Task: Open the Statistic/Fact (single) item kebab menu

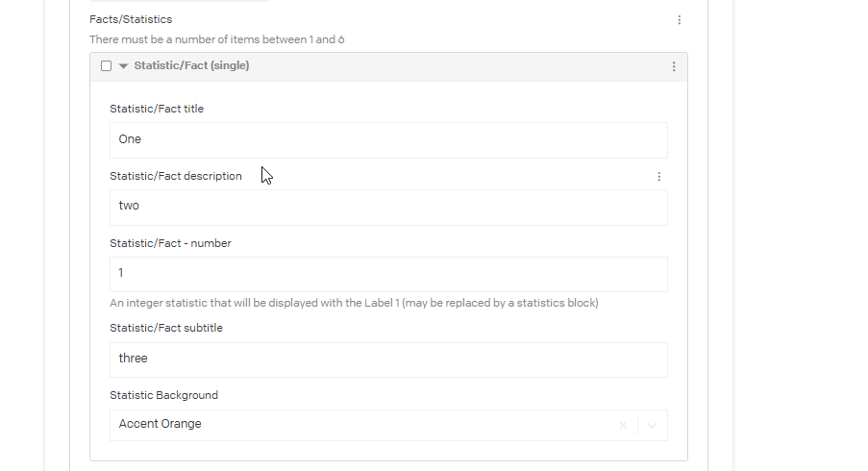Action: click(x=674, y=66)
